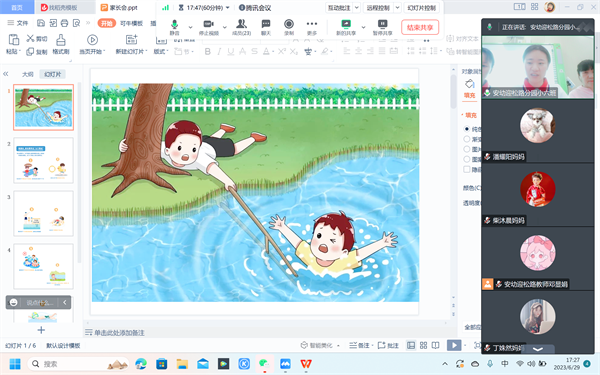Click the notes field 单击此处添加备注

(119, 333)
